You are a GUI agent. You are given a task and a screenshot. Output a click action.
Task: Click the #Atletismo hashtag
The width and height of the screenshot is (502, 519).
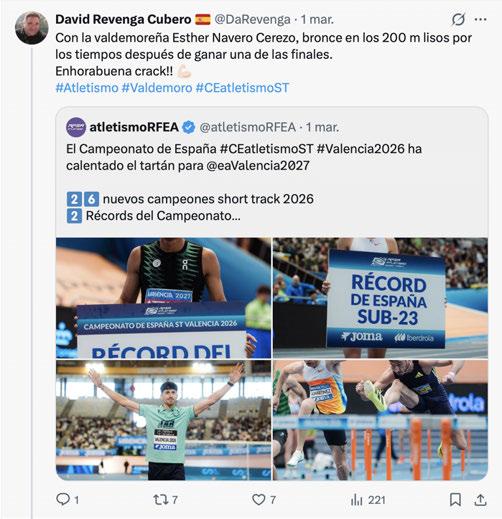(87, 88)
